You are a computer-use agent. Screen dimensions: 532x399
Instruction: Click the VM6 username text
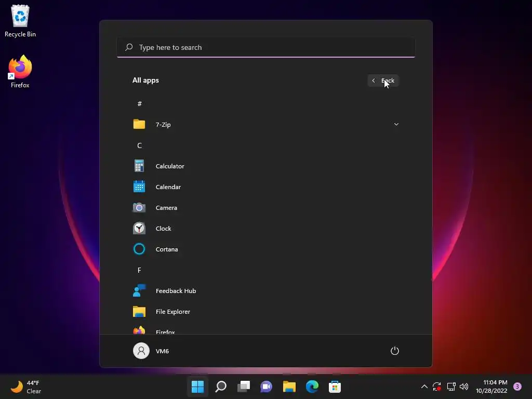point(162,351)
